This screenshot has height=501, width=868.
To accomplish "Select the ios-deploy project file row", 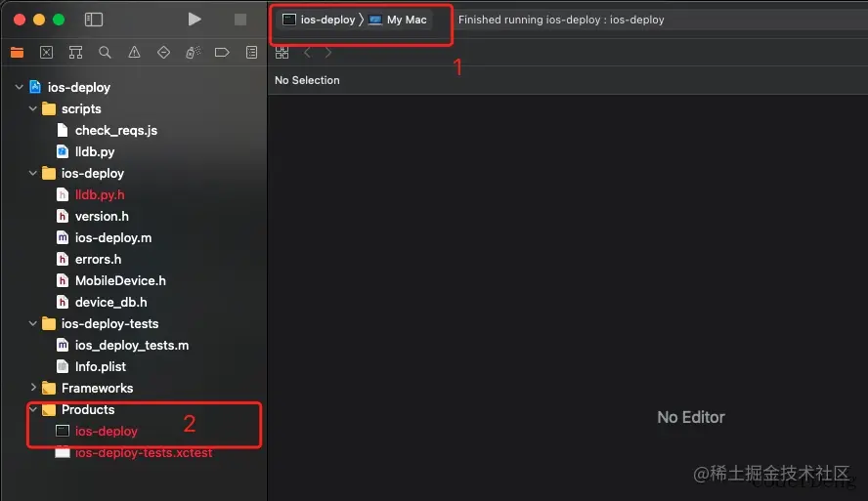I will [133, 87].
